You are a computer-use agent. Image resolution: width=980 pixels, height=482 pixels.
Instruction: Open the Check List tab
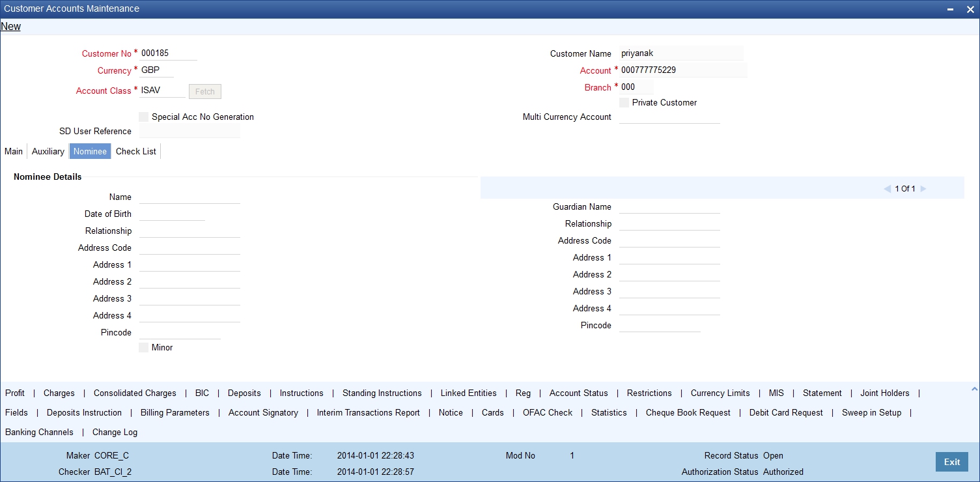pos(136,151)
